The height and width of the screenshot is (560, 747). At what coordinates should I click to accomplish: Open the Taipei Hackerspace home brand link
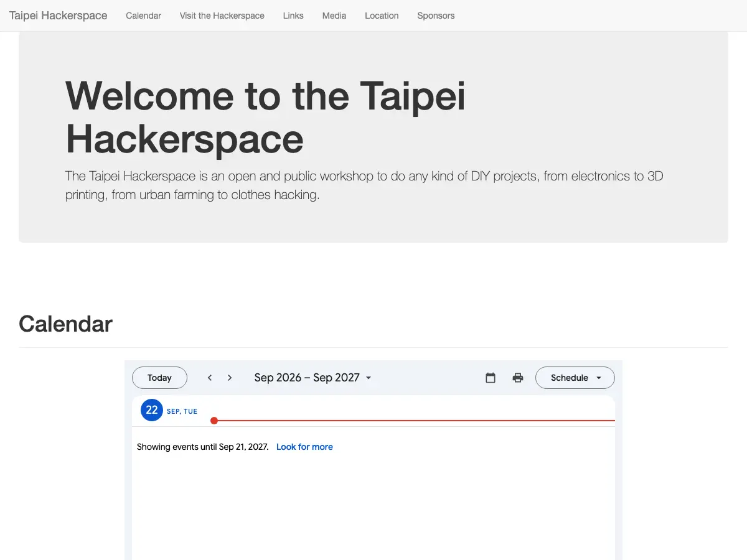(59, 16)
